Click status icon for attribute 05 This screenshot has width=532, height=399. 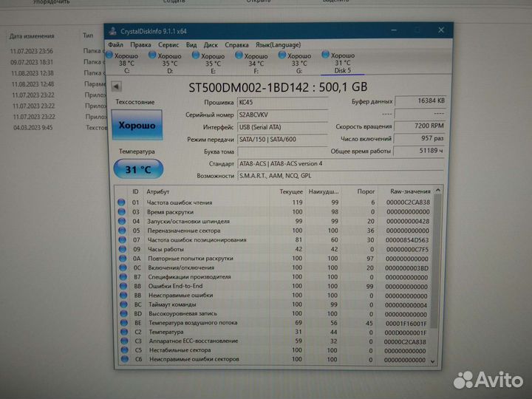click(x=122, y=231)
